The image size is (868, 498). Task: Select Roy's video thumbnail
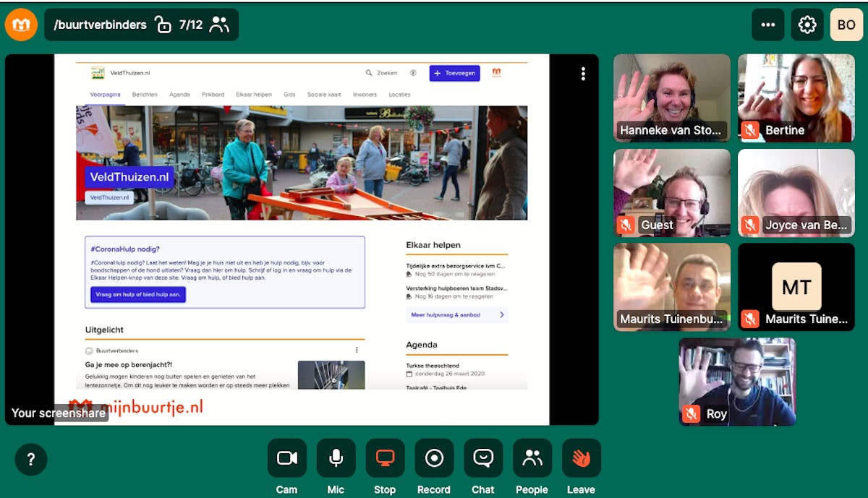pos(737,381)
